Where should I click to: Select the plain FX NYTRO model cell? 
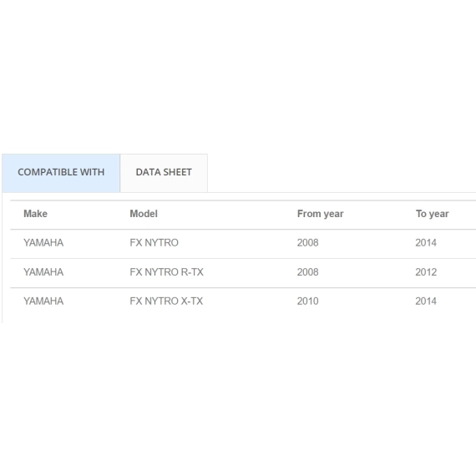coord(154,243)
